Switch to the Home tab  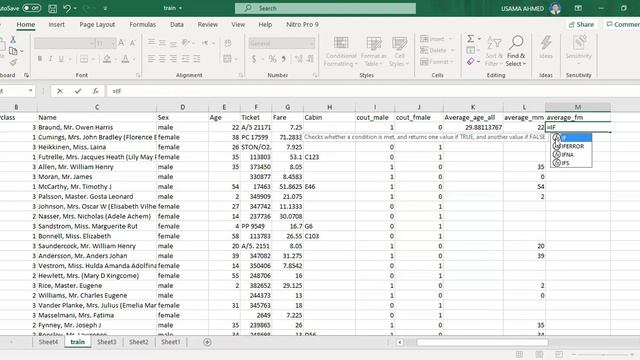click(x=26, y=24)
